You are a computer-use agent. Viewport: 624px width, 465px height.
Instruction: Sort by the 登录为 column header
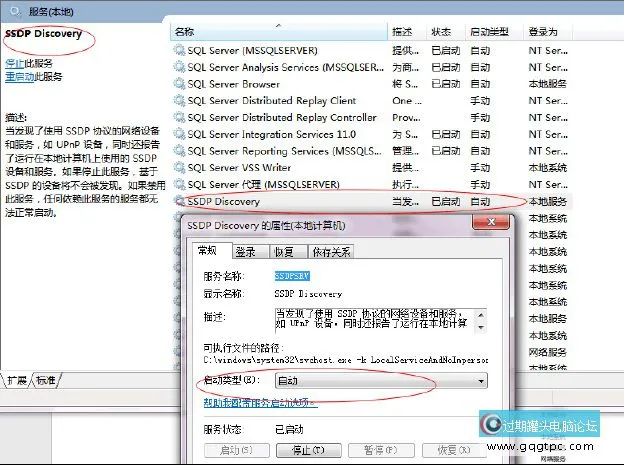547,32
